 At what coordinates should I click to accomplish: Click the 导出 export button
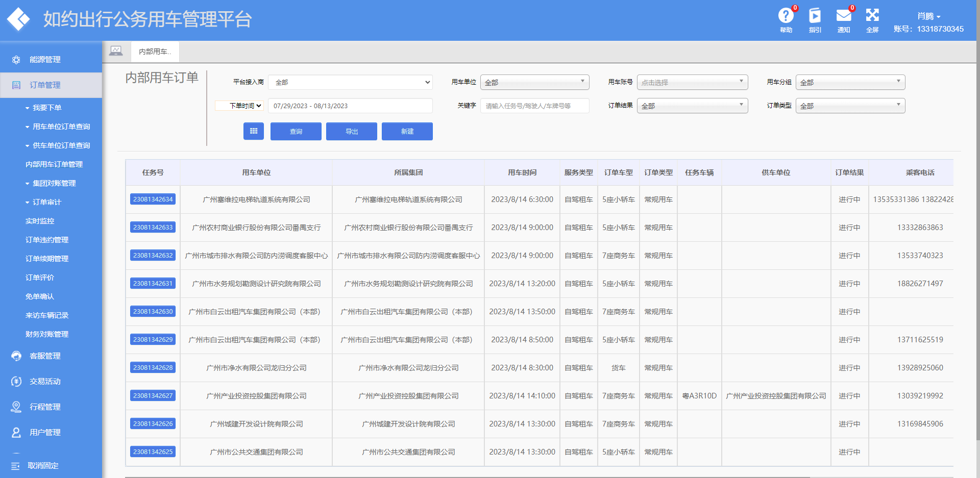[352, 131]
